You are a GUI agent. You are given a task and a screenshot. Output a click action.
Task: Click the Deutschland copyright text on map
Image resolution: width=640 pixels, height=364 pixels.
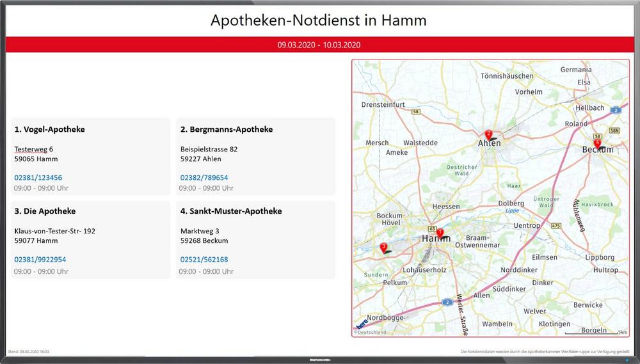point(371,333)
